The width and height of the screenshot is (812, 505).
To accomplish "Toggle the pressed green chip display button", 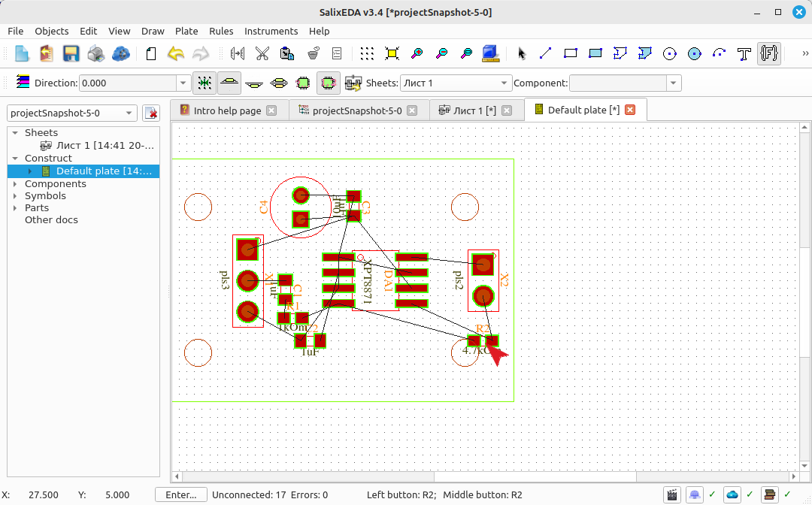I will pyautogui.click(x=329, y=83).
